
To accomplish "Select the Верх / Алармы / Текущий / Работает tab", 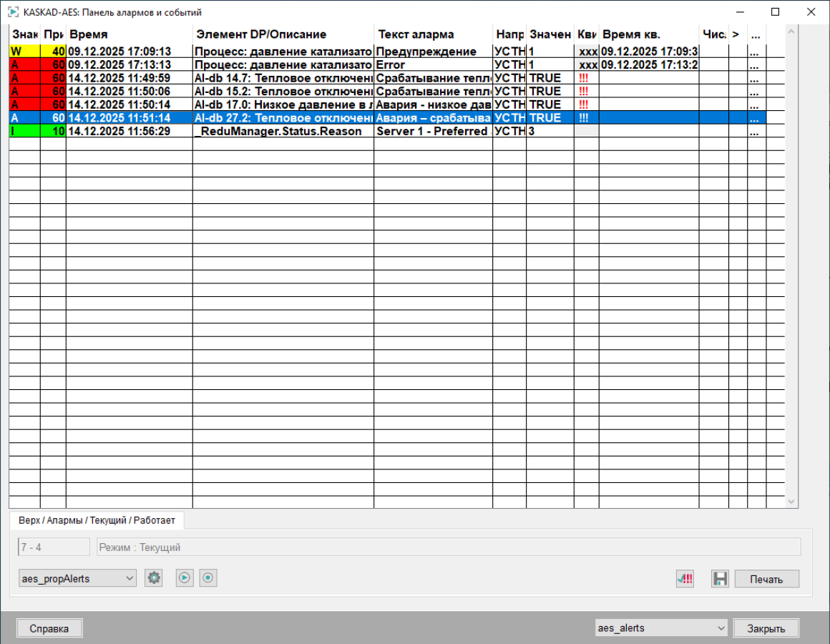I will pyautogui.click(x=97, y=519).
